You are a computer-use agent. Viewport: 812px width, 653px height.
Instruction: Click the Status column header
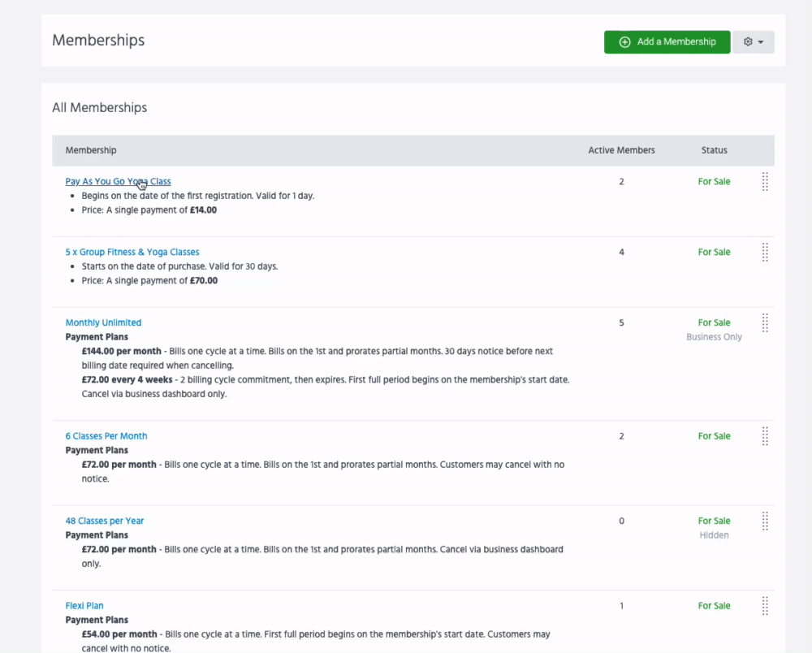[715, 150]
